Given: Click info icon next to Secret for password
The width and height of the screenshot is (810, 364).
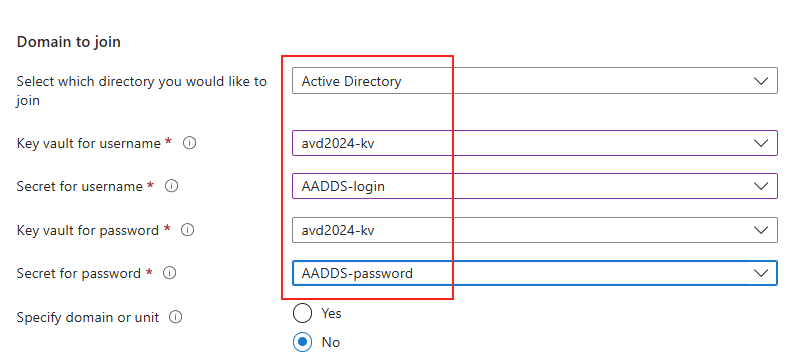Looking at the screenshot, I should [x=169, y=273].
